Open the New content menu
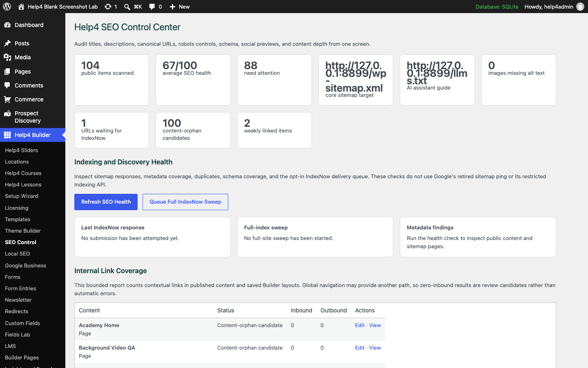588x368 pixels. [x=180, y=7]
